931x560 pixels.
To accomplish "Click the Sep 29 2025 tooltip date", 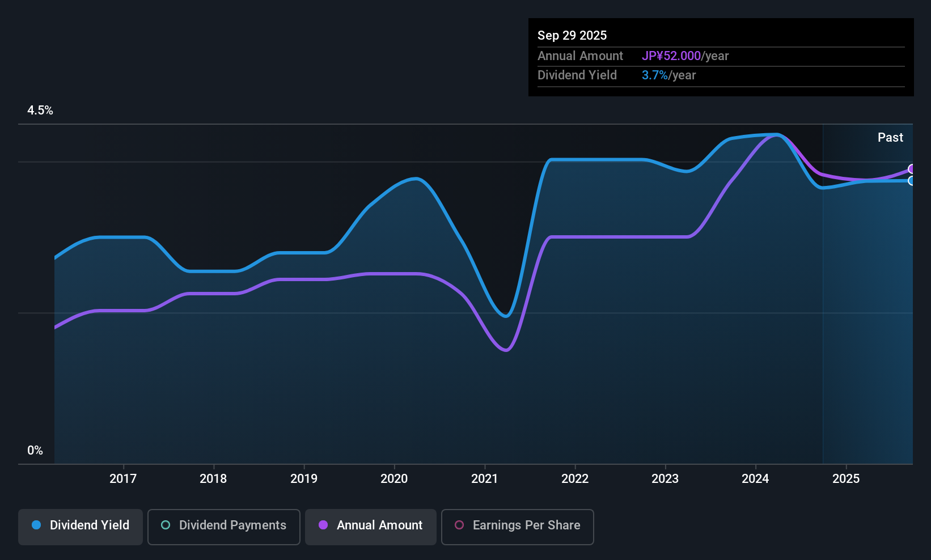I will [x=572, y=36].
